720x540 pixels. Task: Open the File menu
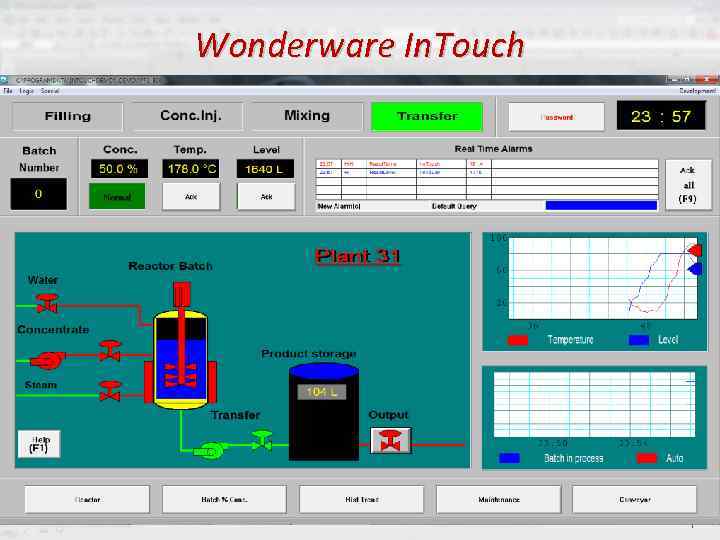click(x=8, y=91)
